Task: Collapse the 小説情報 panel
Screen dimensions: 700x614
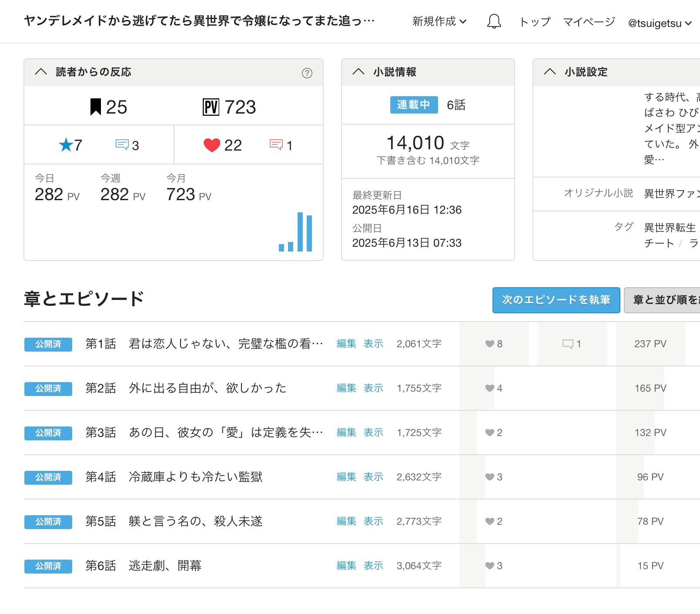Action: click(358, 72)
